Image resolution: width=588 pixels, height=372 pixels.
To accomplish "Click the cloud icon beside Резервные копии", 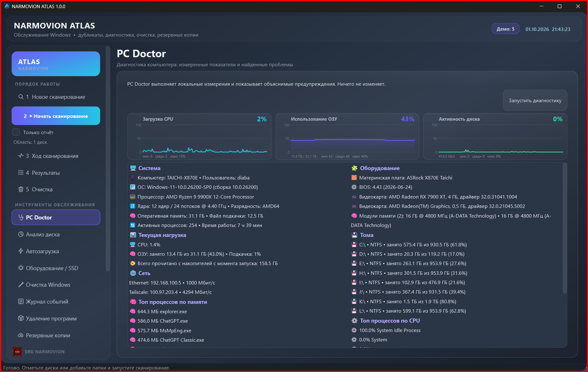I will tap(21, 335).
